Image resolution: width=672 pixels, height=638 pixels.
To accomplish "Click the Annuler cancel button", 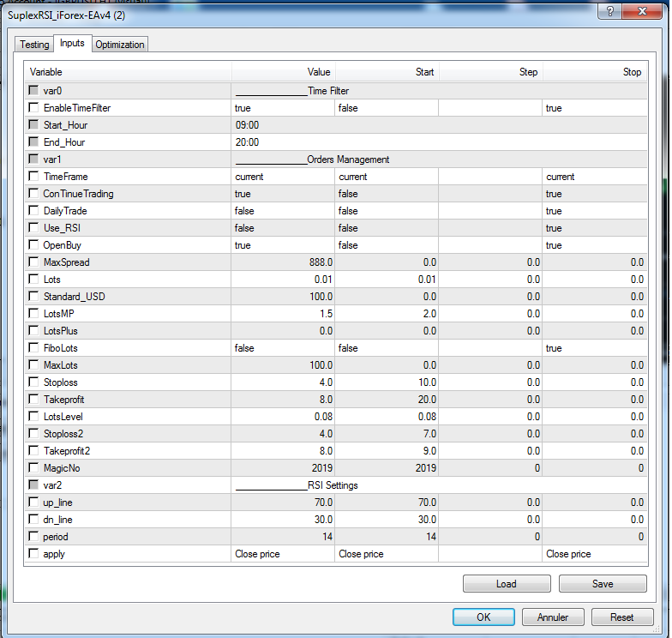I will point(553,617).
